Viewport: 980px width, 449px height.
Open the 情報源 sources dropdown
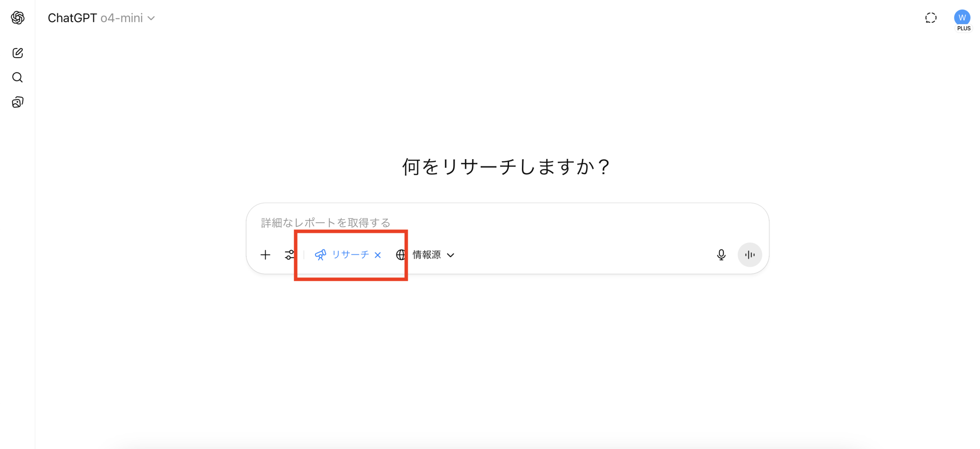click(x=426, y=255)
